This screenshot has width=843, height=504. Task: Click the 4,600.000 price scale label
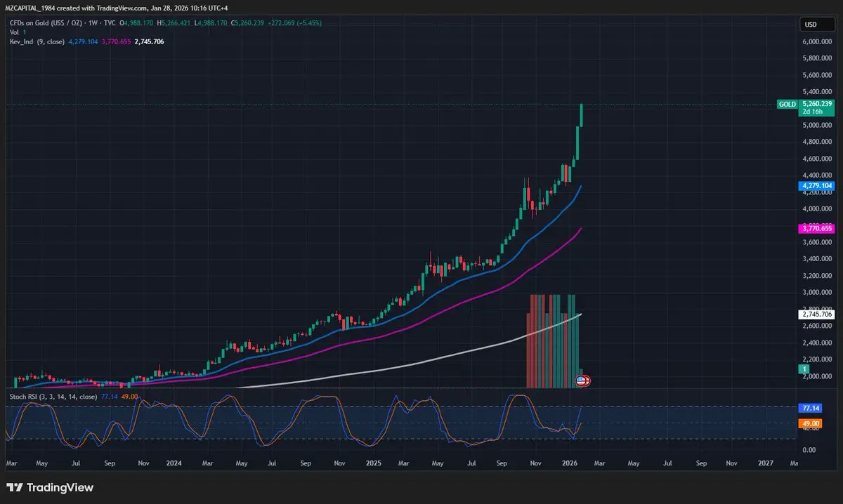[817, 159]
